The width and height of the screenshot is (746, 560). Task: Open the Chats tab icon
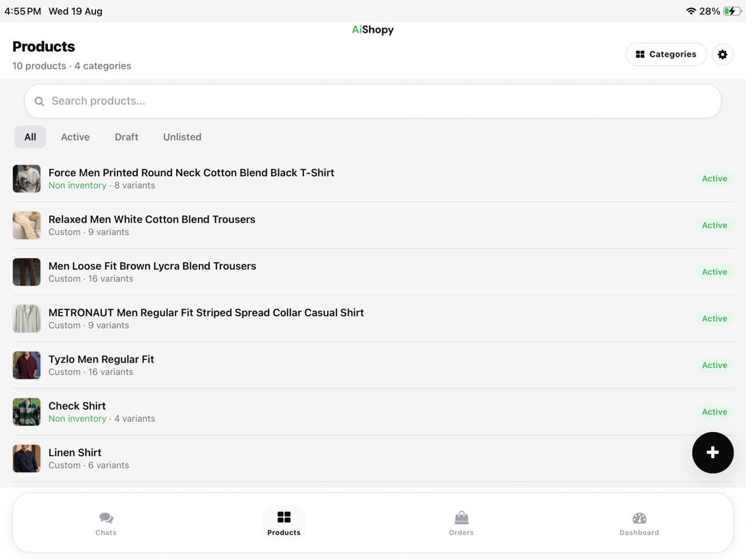[x=106, y=518]
